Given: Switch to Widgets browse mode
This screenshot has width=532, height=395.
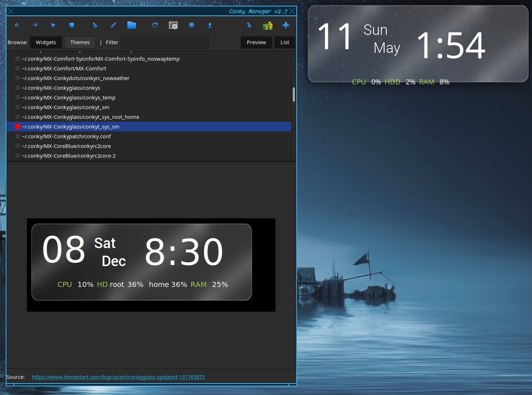Looking at the screenshot, I should tap(46, 42).
